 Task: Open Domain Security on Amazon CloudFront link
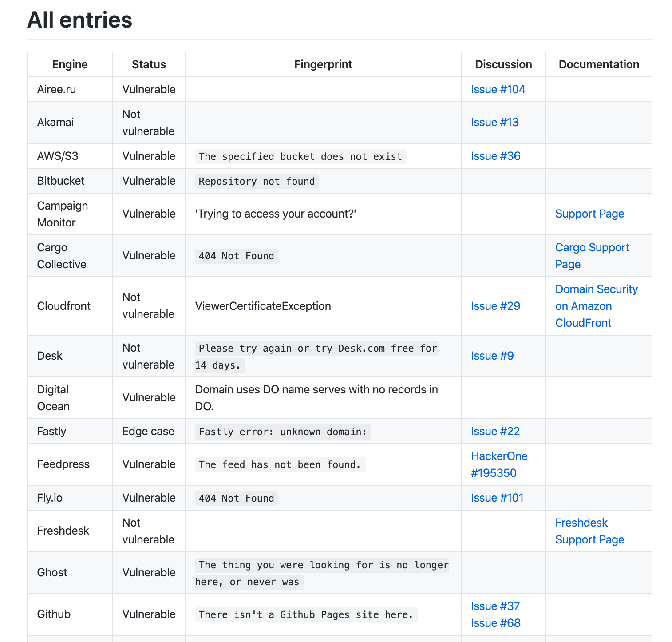[x=597, y=306]
